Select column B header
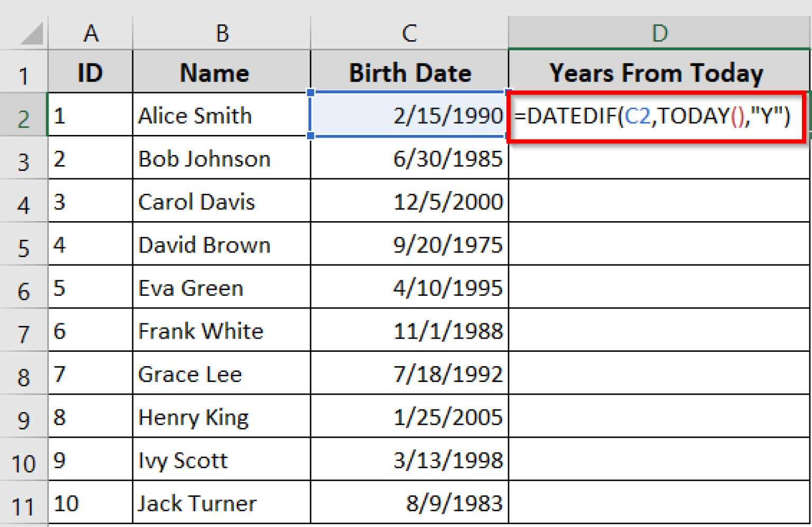Image resolution: width=812 pixels, height=527 pixels. 222,34
